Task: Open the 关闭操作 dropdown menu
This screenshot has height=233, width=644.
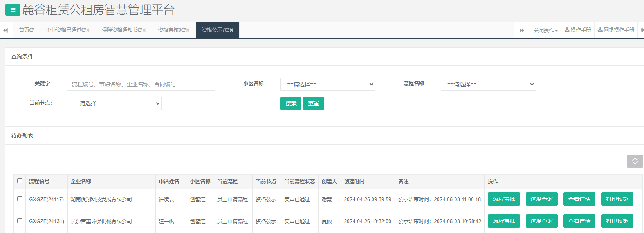Action: pyautogui.click(x=545, y=30)
